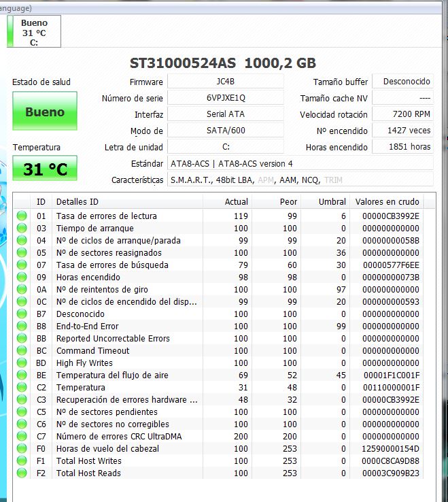Click the green status icon for attribute C7

coord(22,436)
